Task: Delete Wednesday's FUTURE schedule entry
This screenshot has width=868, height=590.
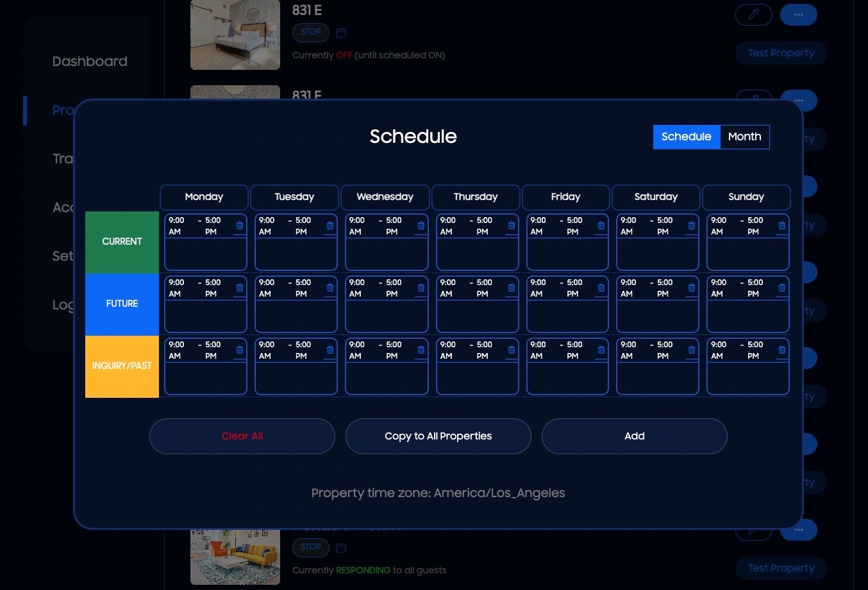Action: [x=421, y=288]
